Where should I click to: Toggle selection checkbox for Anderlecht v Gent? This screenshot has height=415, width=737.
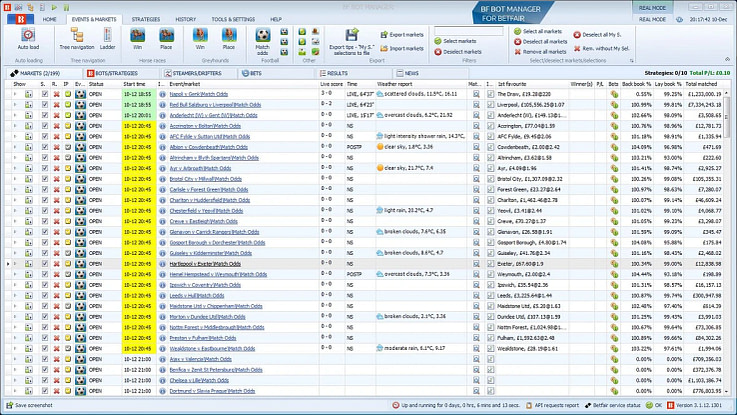pos(45,115)
